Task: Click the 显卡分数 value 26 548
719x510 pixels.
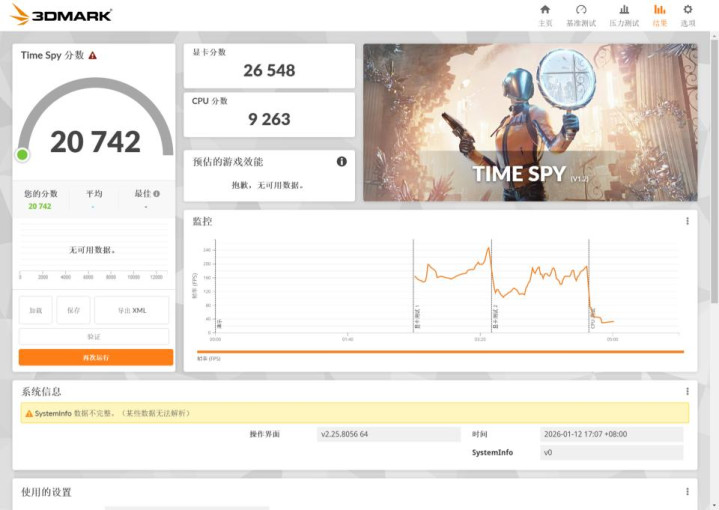Action: [269, 71]
